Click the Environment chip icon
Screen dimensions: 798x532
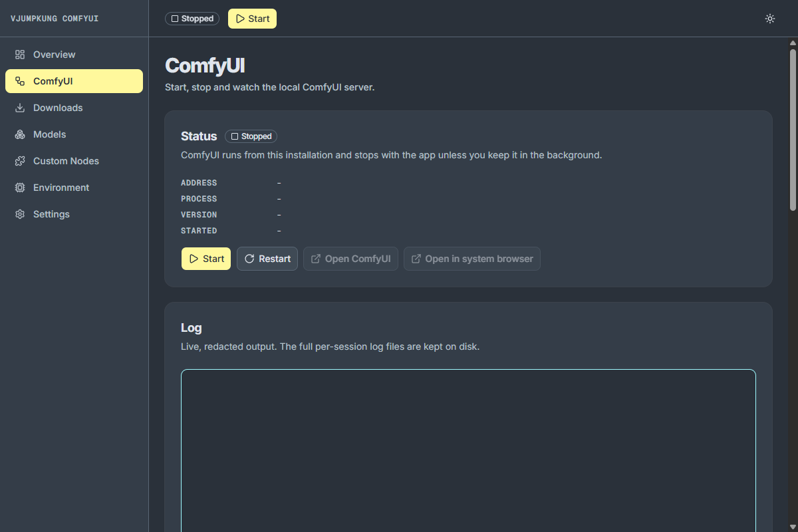[20, 188]
